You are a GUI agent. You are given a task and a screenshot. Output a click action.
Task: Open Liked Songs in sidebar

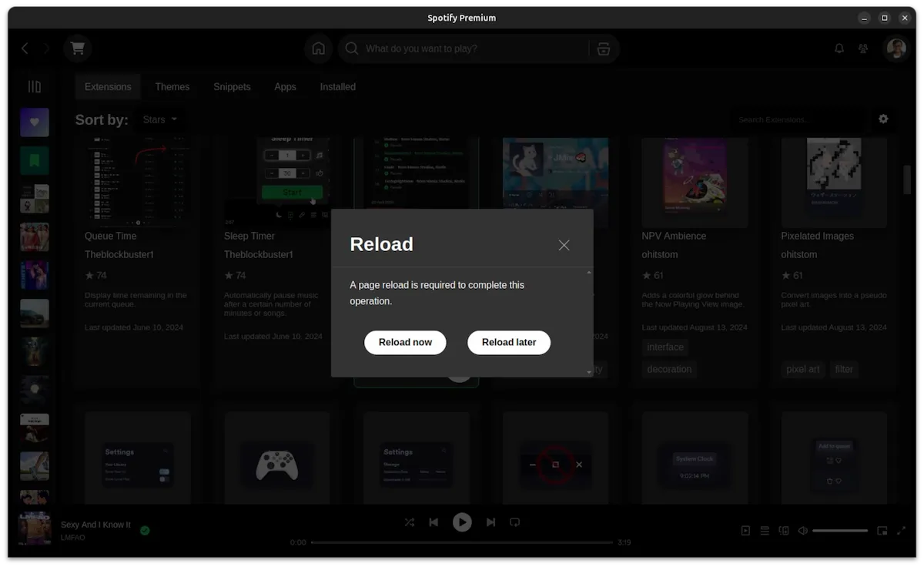tap(35, 122)
